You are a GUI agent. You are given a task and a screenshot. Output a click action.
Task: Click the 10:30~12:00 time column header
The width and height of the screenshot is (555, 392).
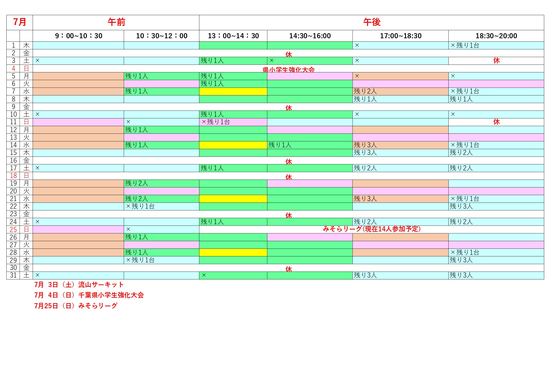162,36
